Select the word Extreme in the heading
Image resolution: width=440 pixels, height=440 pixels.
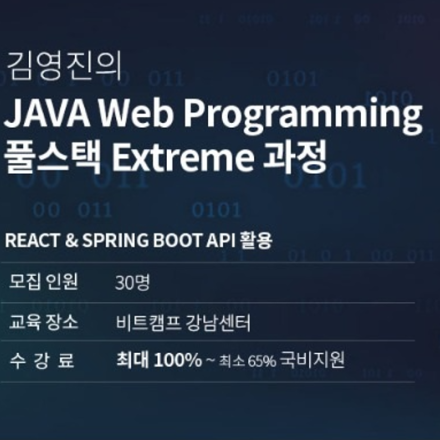[x=183, y=157]
